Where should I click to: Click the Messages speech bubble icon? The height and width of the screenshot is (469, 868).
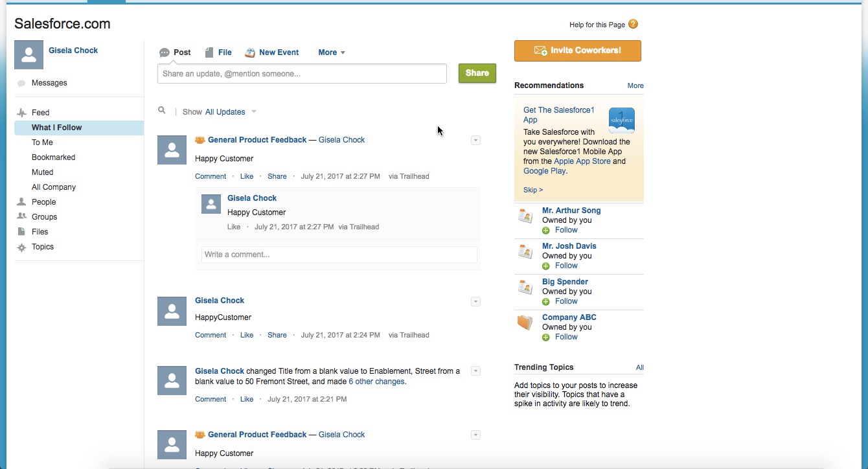point(21,84)
